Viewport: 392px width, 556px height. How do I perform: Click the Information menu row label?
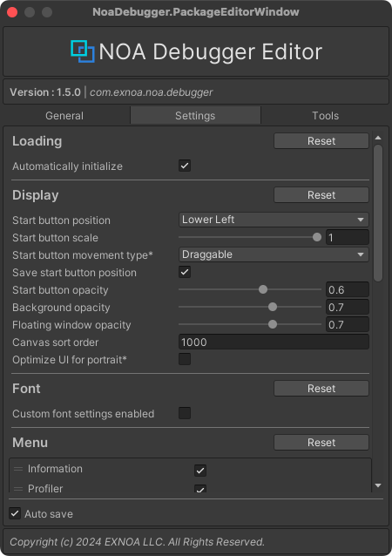[x=55, y=469]
